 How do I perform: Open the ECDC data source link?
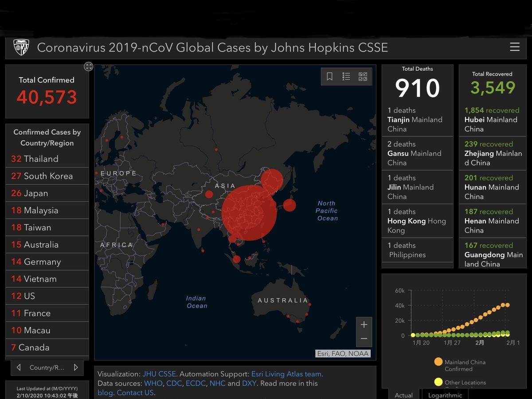[x=196, y=383]
